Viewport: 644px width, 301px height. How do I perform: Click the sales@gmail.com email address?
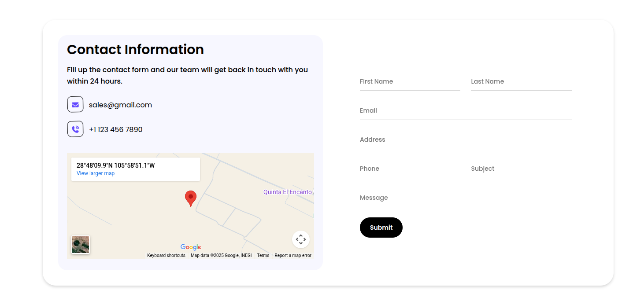(x=120, y=105)
